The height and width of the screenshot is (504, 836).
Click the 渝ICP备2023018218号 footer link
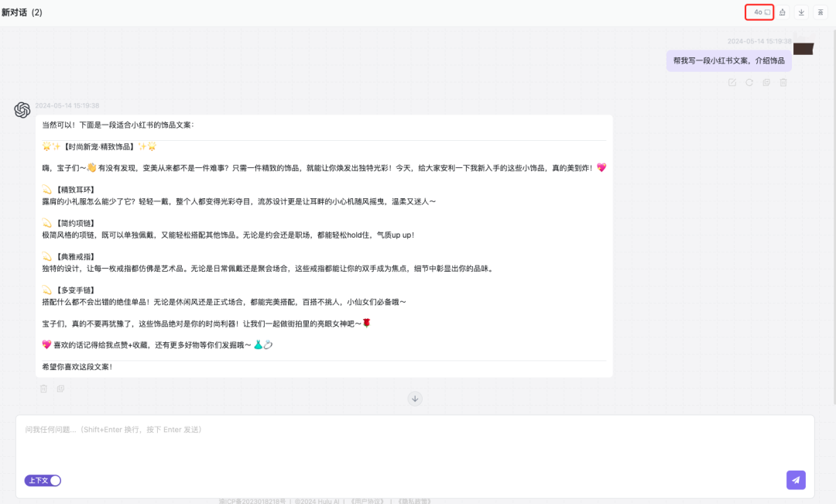coord(252,502)
